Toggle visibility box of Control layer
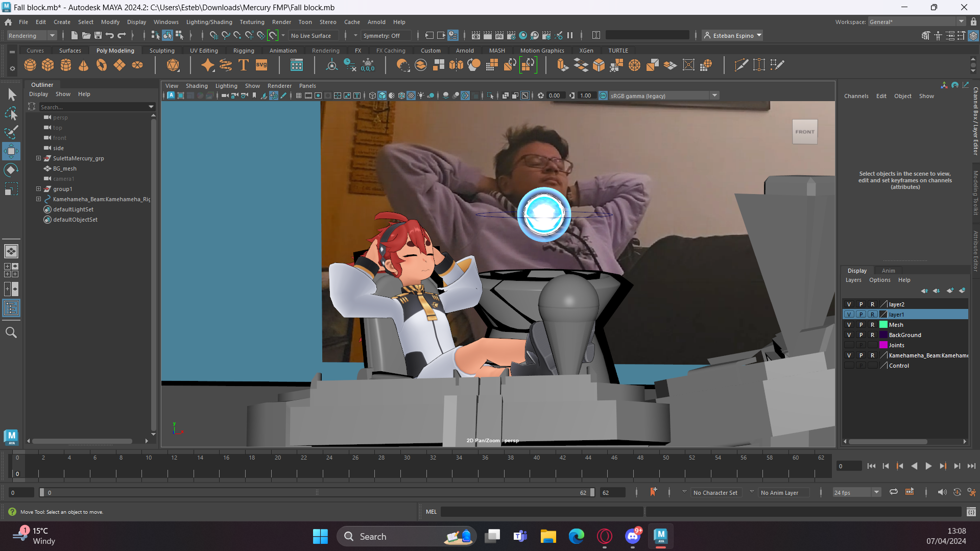 coord(849,366)
